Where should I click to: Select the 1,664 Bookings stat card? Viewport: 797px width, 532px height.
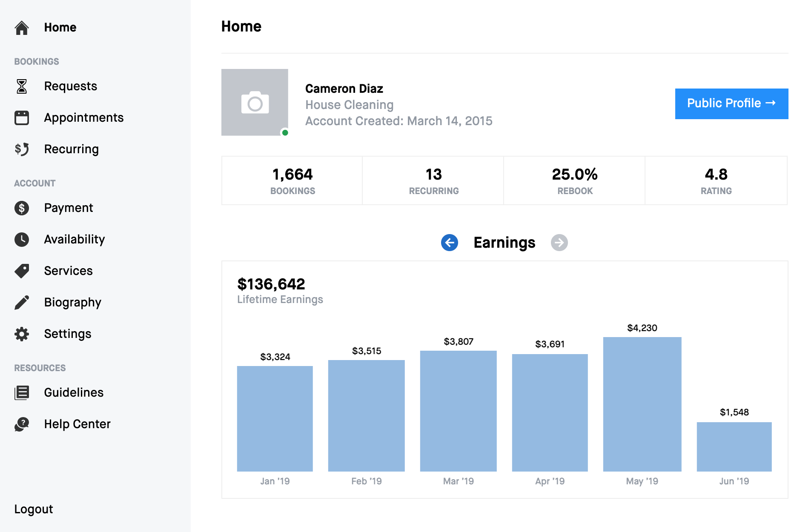tap(292, 181)
